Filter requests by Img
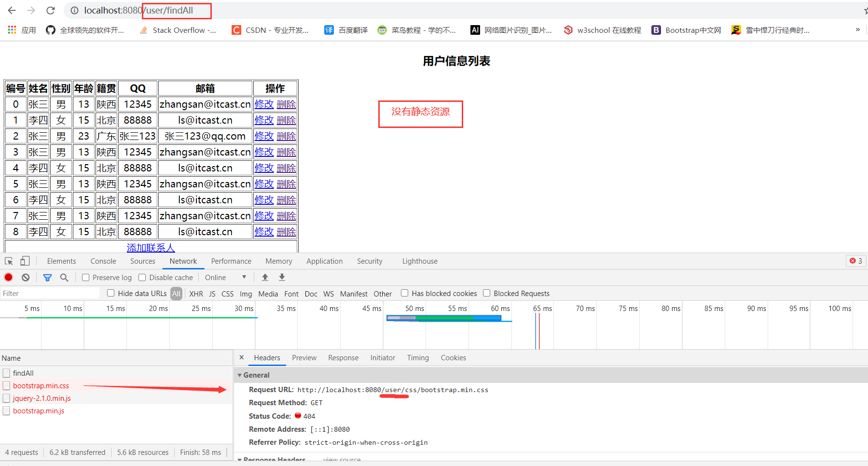The height and width of the screenshot is (466, 868). point(246,294)
